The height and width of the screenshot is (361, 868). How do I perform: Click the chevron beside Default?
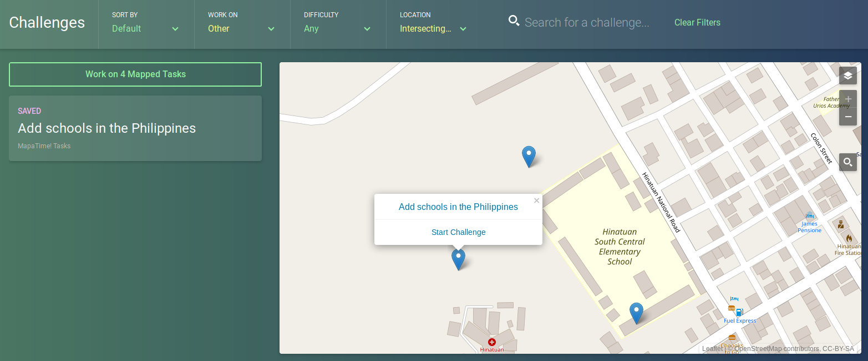pyautogui.click(x=175, y=29)
